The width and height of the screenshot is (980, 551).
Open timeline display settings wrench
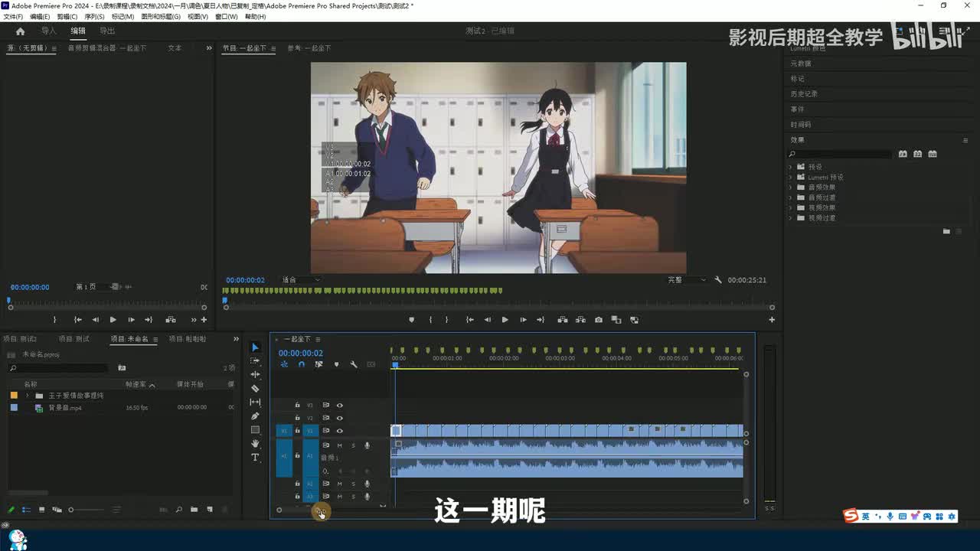354,365
